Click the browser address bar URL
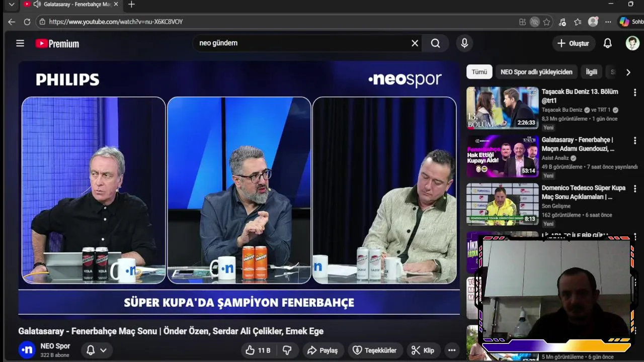Screen dimensions: 644x362 click(x=116, y=22)
